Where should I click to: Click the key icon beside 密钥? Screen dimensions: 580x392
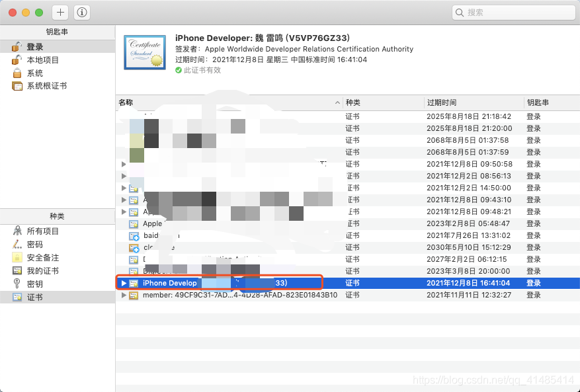pyautogui.click(x=17, y=284)
